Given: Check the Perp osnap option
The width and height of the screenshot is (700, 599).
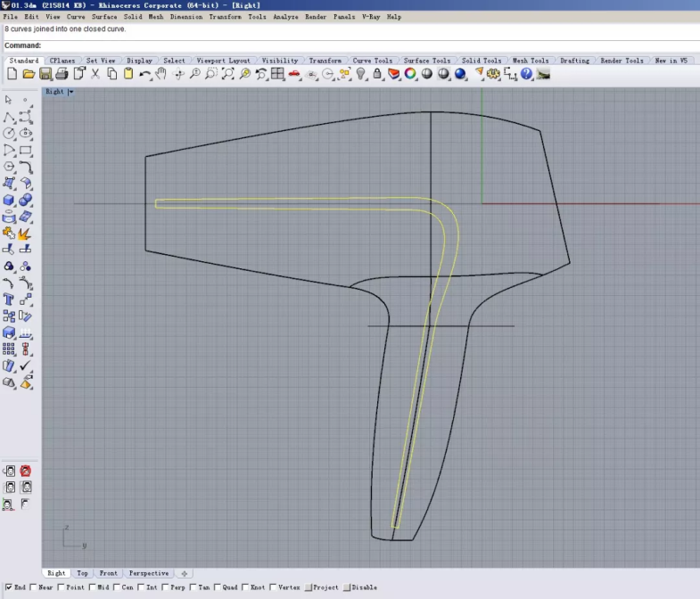Looking at the screenshot, I should click(x=165, y=587).
